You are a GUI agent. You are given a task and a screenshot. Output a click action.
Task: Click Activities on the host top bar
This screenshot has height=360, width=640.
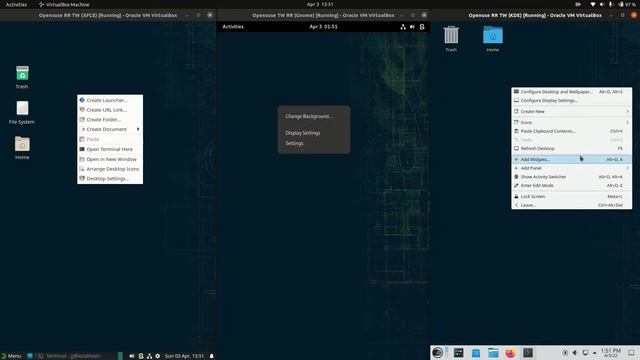pyautogui.click(x=16, y=4)
